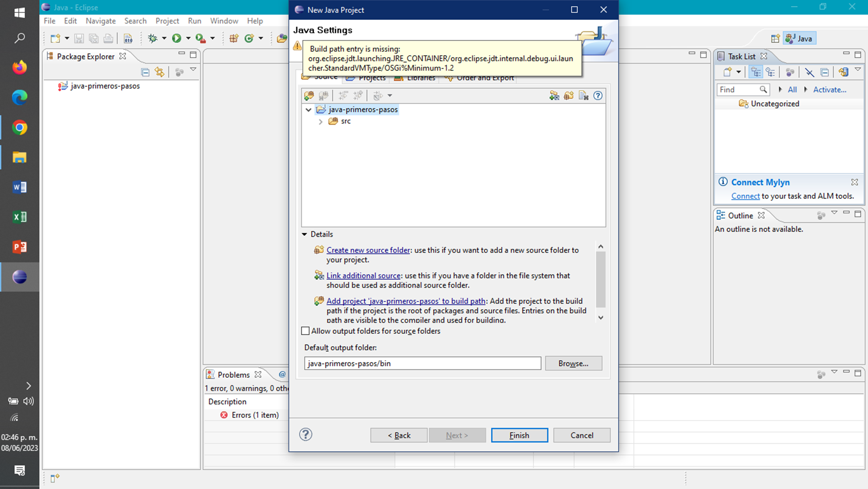Open the File menu
Image resolution: width=868 pixels, height=489 pixels.
[50, 21]
